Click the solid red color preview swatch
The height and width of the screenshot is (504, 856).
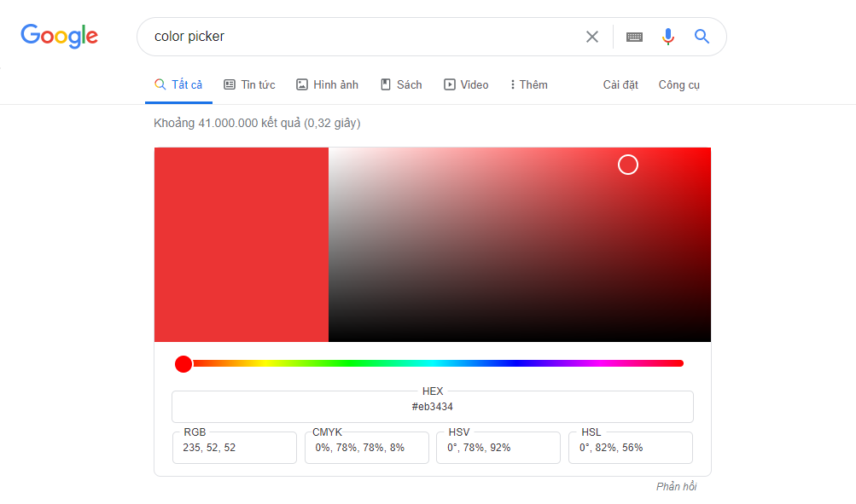coord(242,245)
